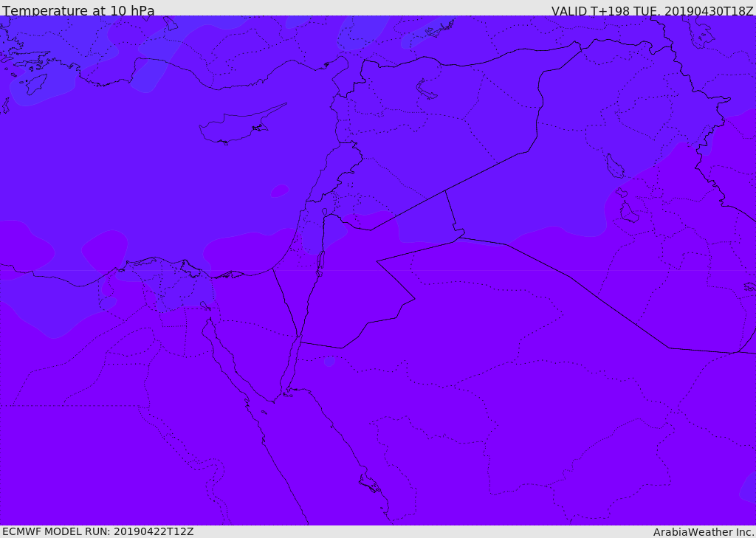Click the ECMWF MODEL RUN label
The image size is (756, 538).
click(x=98, y=531)
